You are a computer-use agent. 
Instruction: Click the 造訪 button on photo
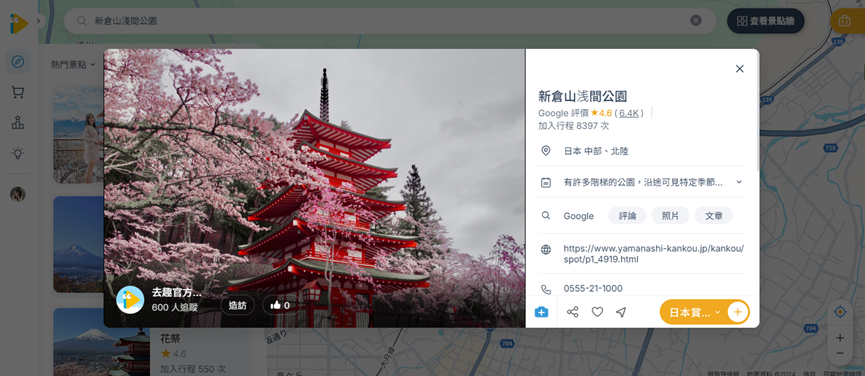tap(238, 305)
